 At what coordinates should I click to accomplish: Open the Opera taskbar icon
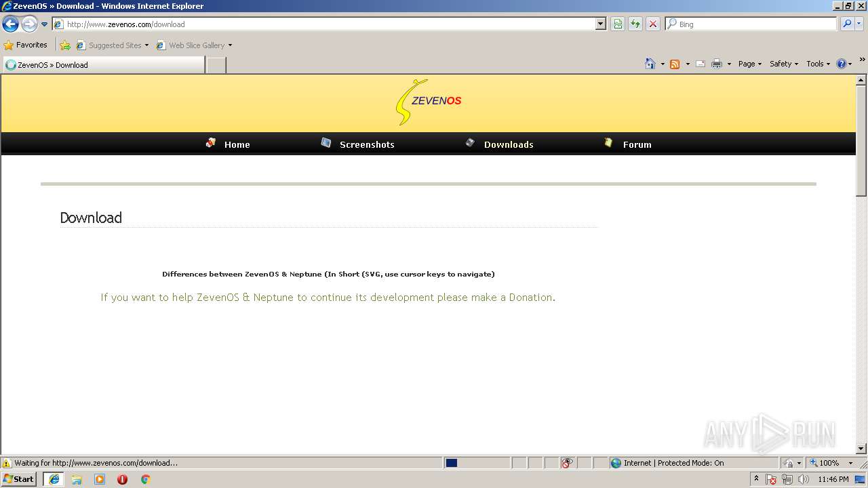[x=122, y=479]
